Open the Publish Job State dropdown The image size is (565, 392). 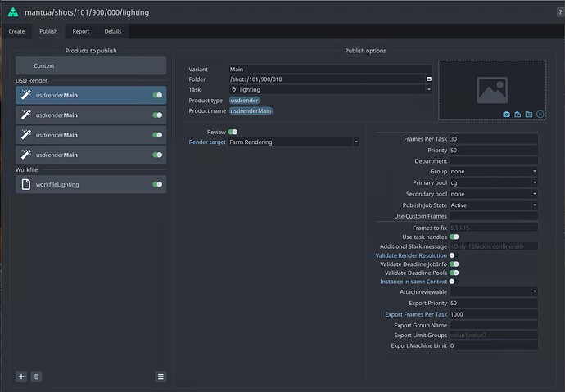pyautogui.click(x=493, y=205)
